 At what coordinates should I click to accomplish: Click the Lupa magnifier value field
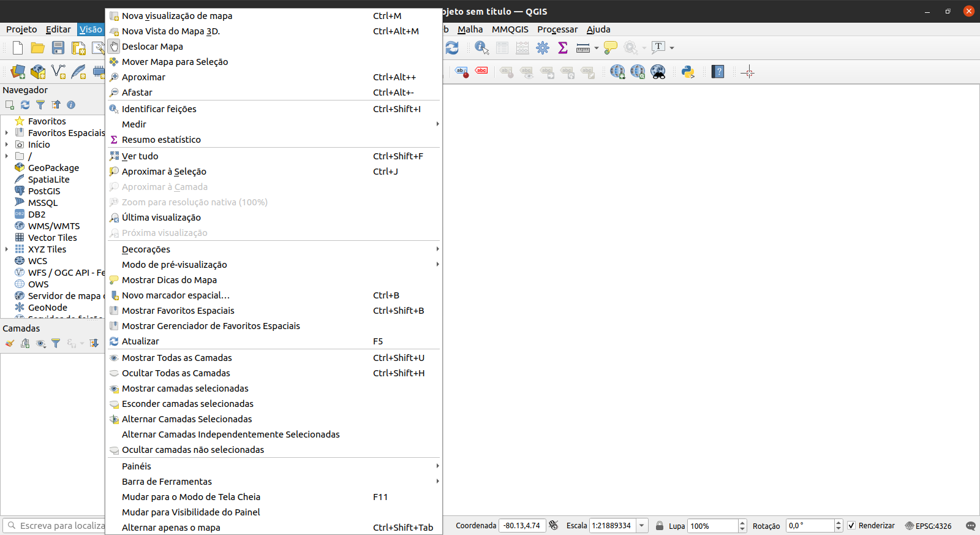(713, 525)
